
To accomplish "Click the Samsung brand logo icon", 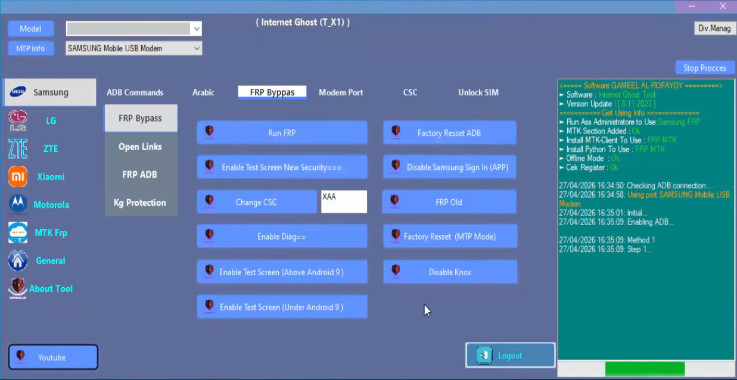I will click(x=17, y=92).
